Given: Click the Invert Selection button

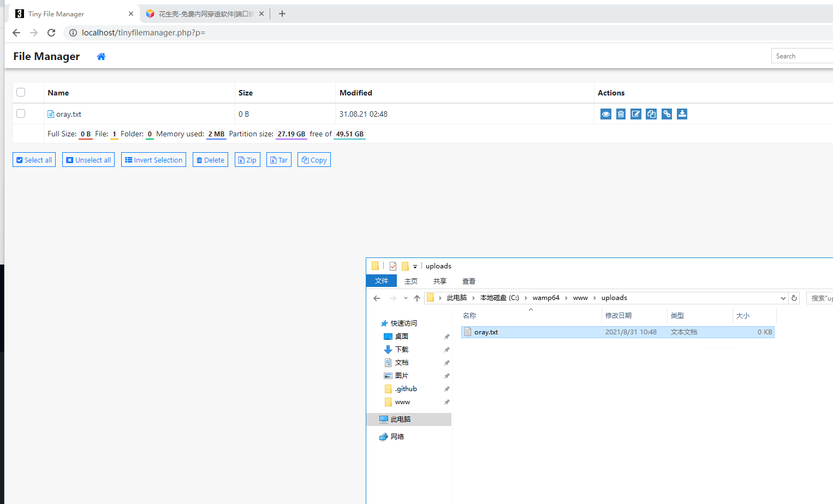Looking at the screenshot, I should pyautogui.click(x=153, y=160).
